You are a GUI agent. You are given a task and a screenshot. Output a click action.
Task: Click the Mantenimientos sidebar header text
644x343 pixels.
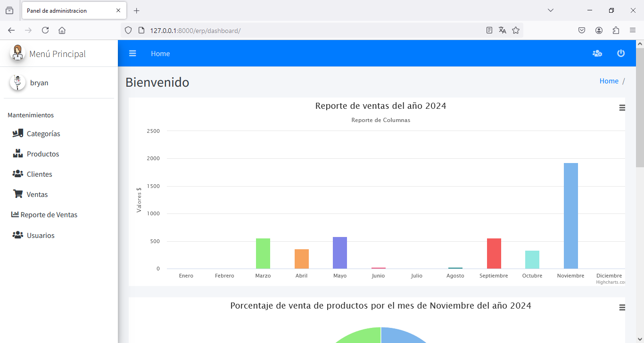point(31,115)
